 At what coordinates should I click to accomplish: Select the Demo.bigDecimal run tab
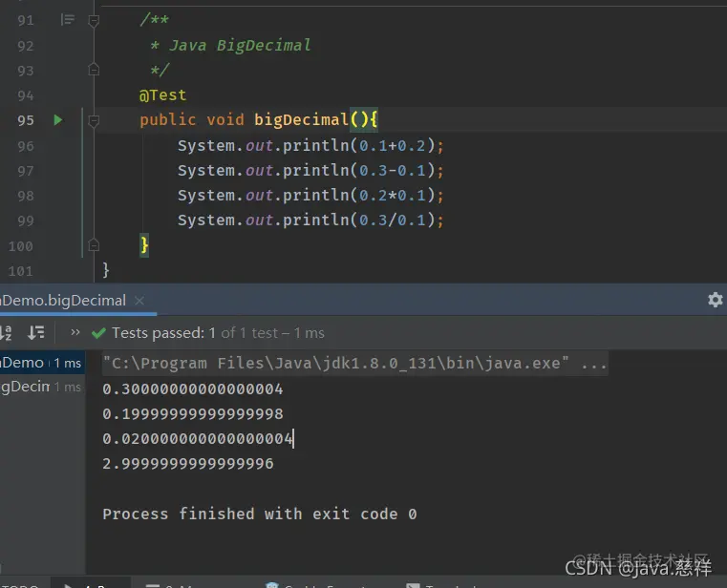(x=63, y=301)
